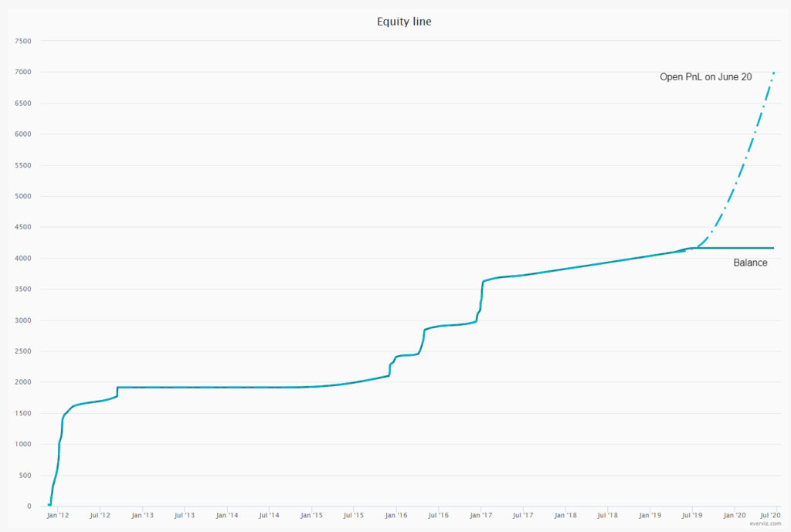Click the Jan '13 x-axis label
This screenshot has height=532, width=791.
coord(142,515)
